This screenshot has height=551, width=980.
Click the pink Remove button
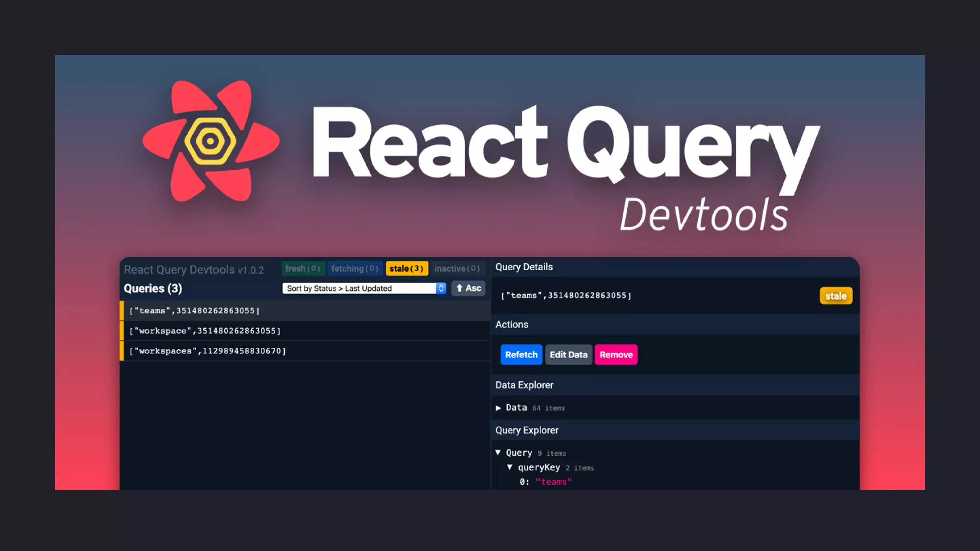[616, 355]
